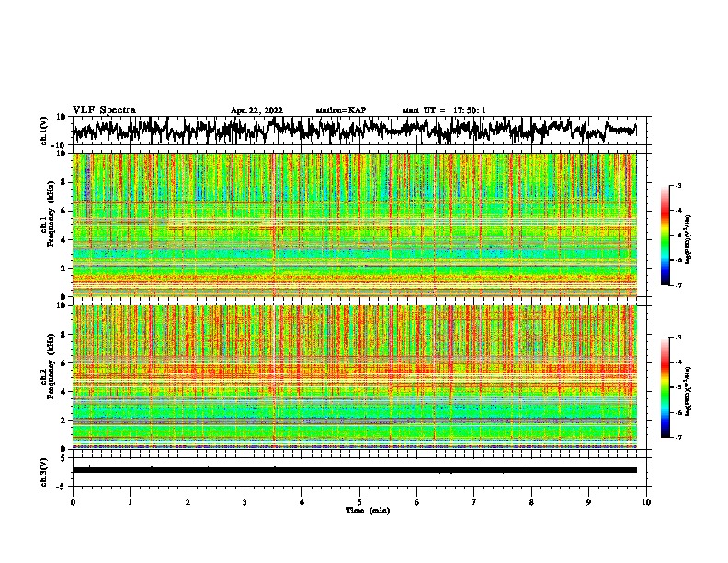Click the "2" kHz tick on ch.2 spectrogram
Screen dimensions: 728x563
pyautogui.click(x=63, y=420)
